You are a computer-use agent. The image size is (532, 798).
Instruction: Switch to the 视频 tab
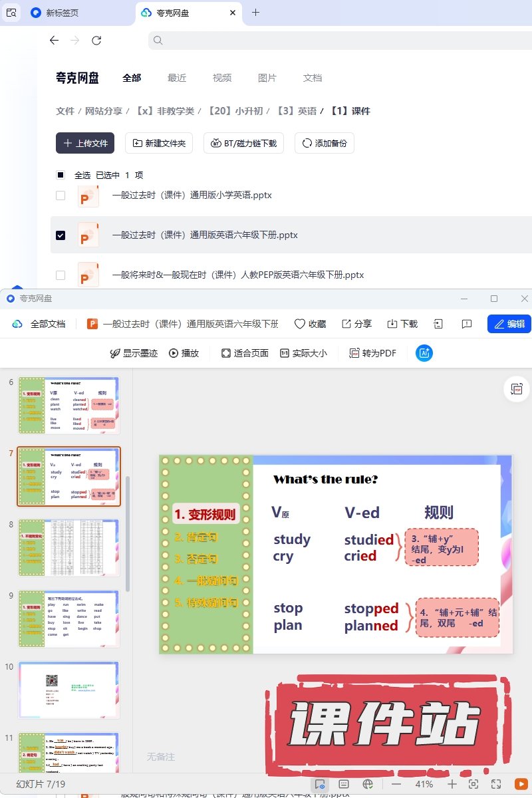[222, 78]
